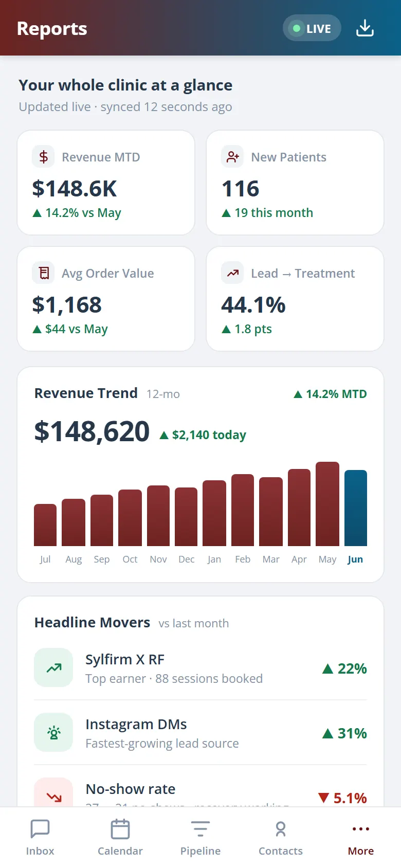401x868 pixels.
Task: Click the vs last month label
Action: point(194,623)
